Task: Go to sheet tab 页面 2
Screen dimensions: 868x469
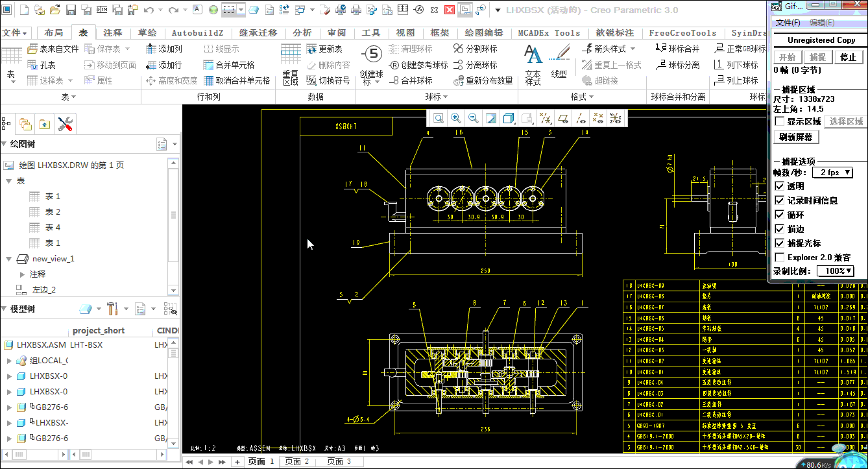Action: [x=297, y=462]
